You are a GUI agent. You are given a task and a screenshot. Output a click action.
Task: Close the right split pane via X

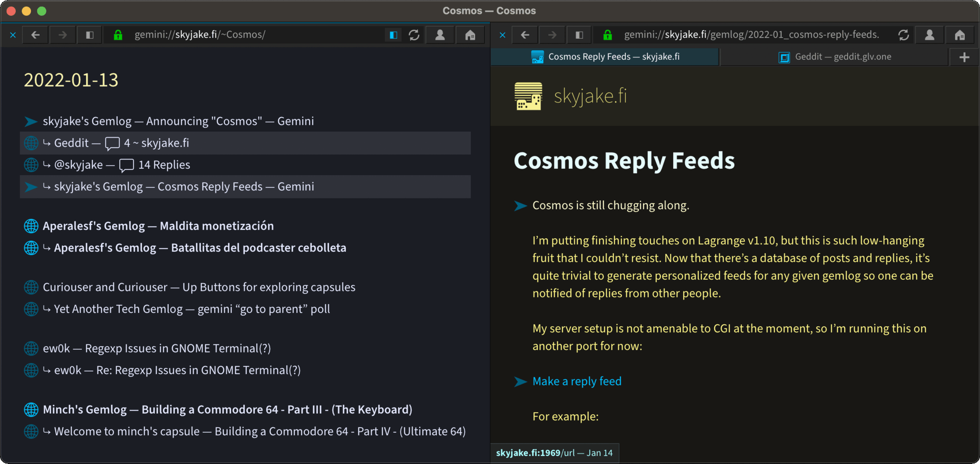(x=502, y=35)
